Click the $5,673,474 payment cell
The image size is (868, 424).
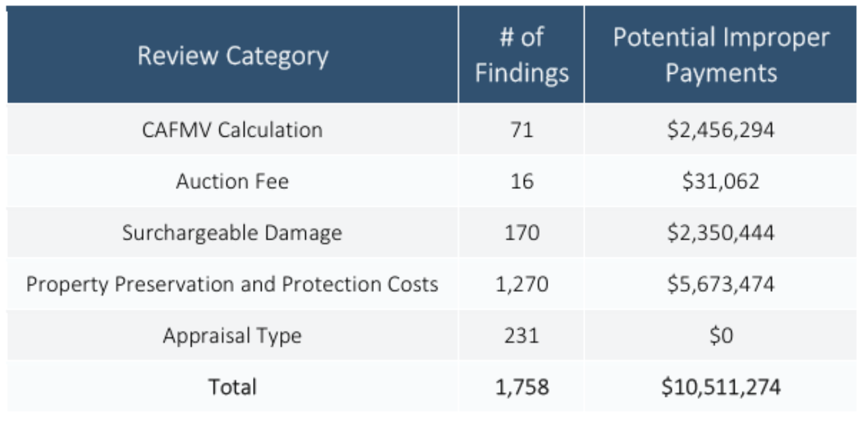tap(721, 284)
